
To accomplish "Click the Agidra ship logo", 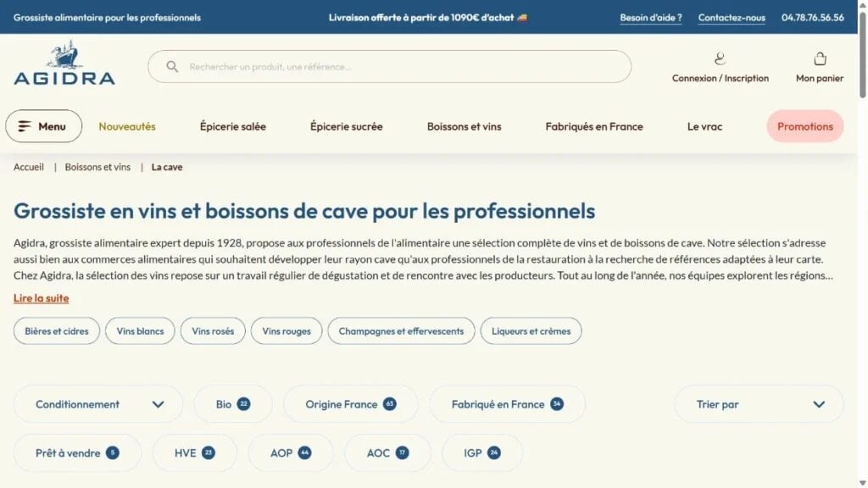I will pyautogui.click(x=64, y=62).
